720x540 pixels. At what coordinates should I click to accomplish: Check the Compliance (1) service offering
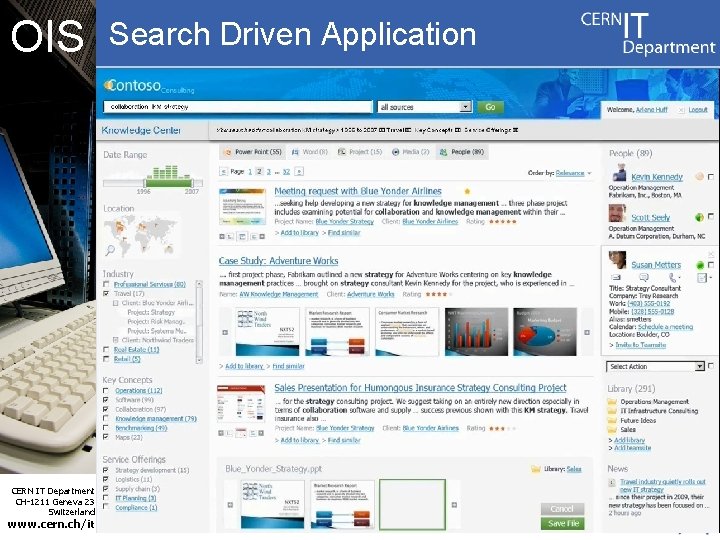(106, 507)
